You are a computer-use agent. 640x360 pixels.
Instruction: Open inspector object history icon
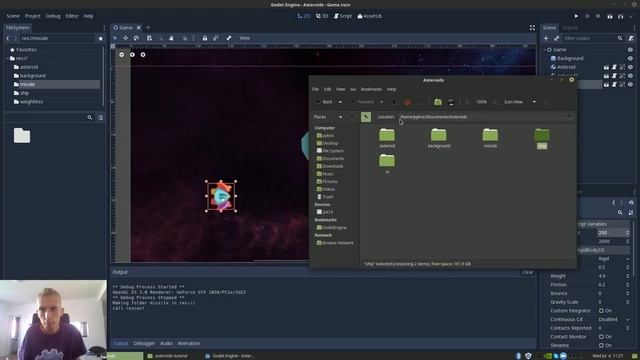[x=631, y=202]
